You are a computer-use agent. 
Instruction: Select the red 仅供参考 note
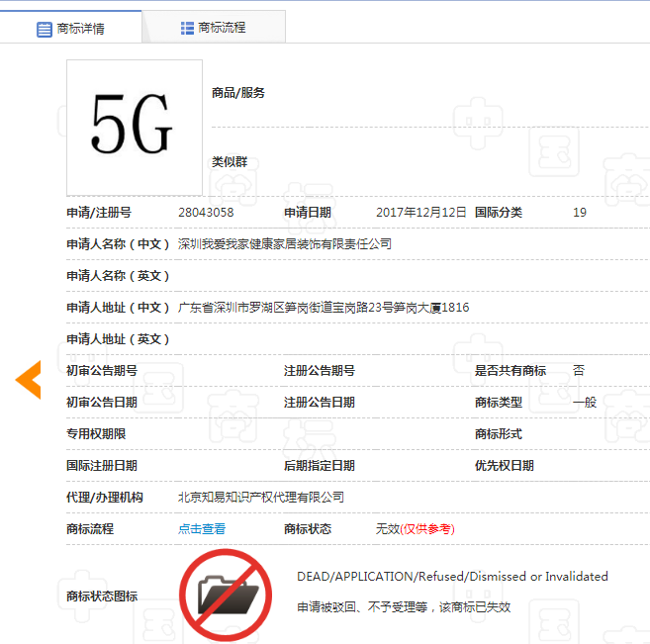427,529
